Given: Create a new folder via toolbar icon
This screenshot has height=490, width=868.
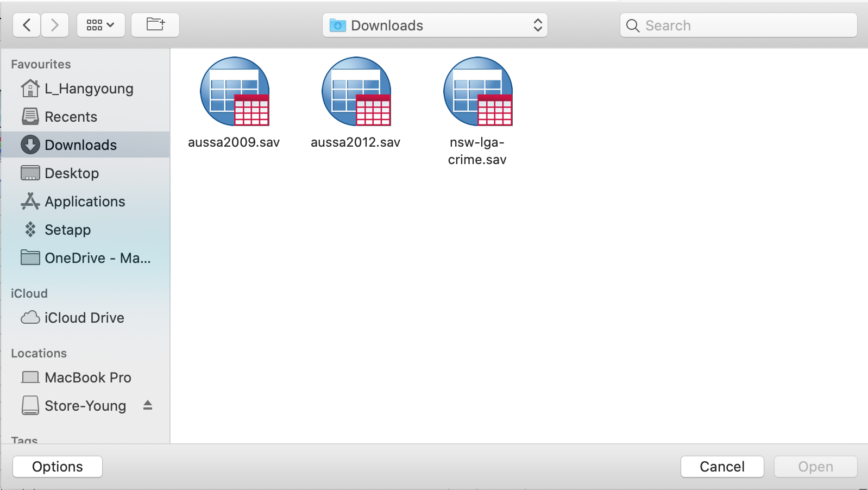Looking at the screenshot, I should 155,25.
